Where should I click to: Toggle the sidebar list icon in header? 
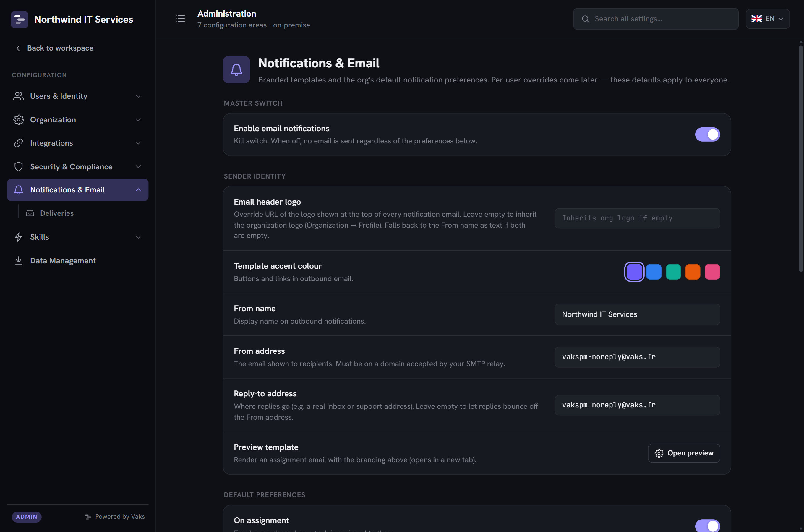[x=180, y=19]
